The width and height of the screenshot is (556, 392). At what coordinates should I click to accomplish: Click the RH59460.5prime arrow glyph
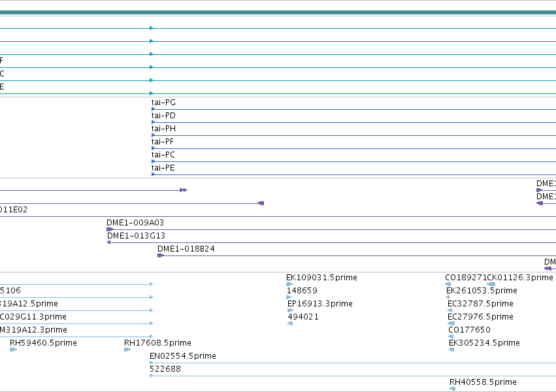[x=14, y=350]
